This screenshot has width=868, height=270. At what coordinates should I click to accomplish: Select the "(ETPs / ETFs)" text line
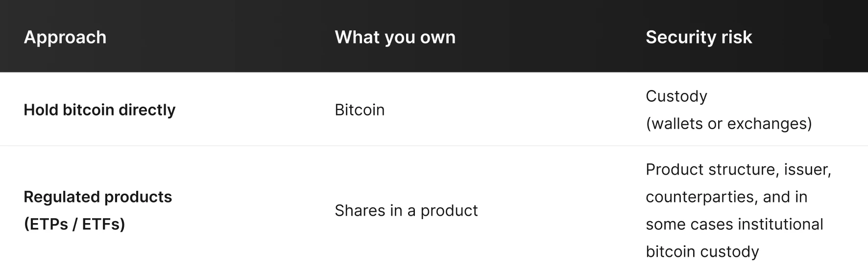click(x=74, y=224)
